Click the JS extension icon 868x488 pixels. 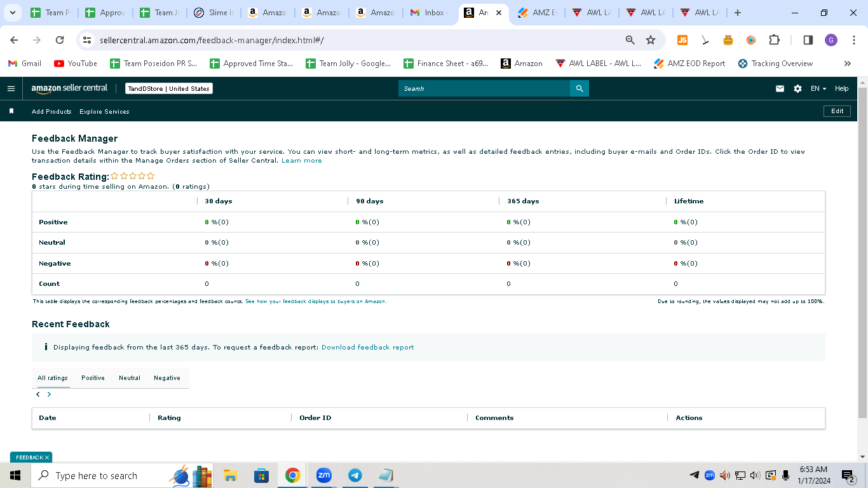pos(682,40)
